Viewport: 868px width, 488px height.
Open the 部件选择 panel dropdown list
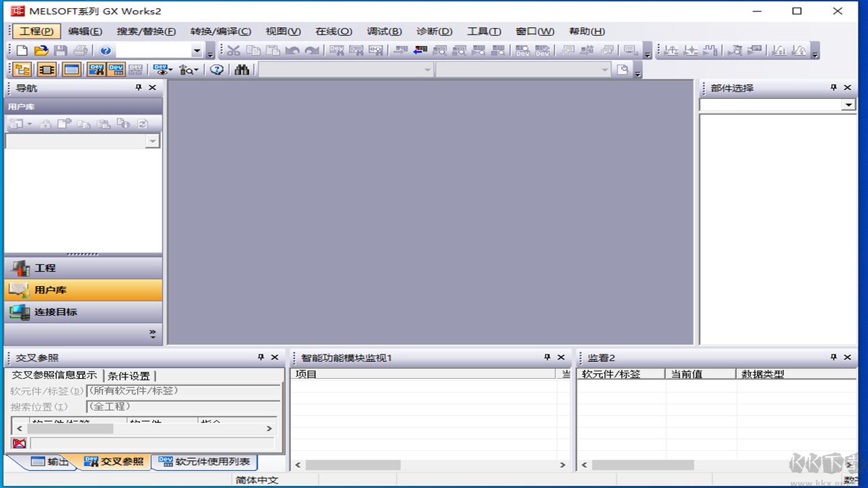tap(848, 105)
